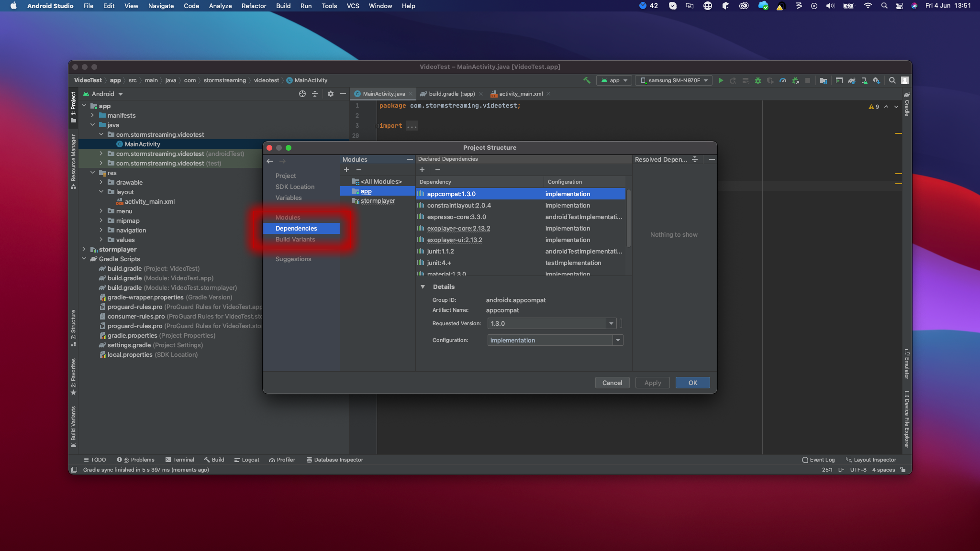Expand the collapsed import block in editor

tap(376, 126)
